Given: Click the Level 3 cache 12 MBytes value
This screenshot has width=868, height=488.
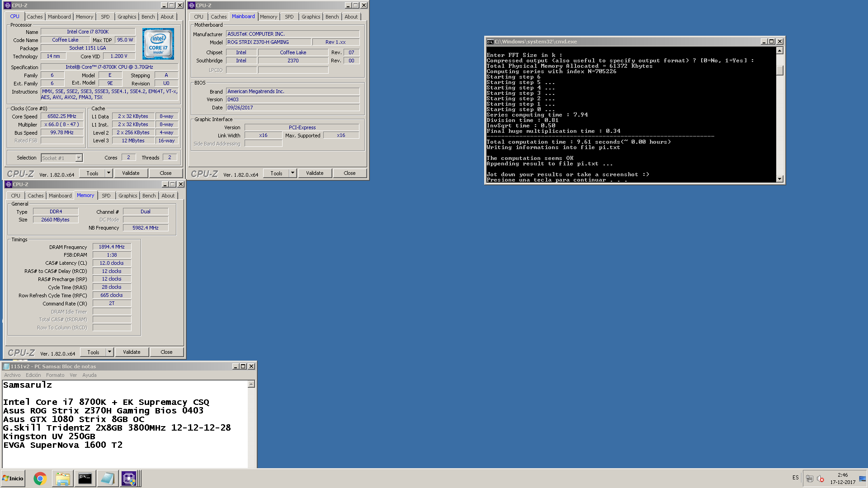Looking at the screenshot, I should click(x=133, y=141).
